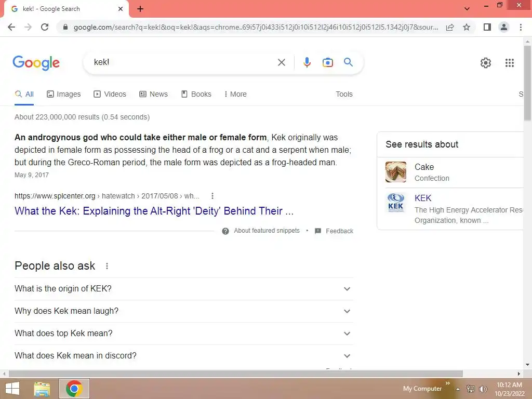Click the Google logo
Image resolution: width=532 pixels, height=399 pixels.
36,63
